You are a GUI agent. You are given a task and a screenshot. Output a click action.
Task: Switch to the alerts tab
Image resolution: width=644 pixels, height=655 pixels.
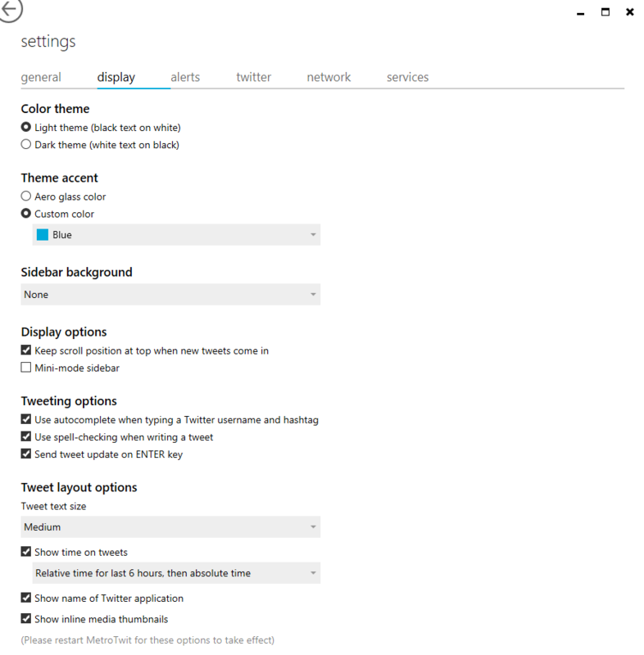[x=185, y=77]
